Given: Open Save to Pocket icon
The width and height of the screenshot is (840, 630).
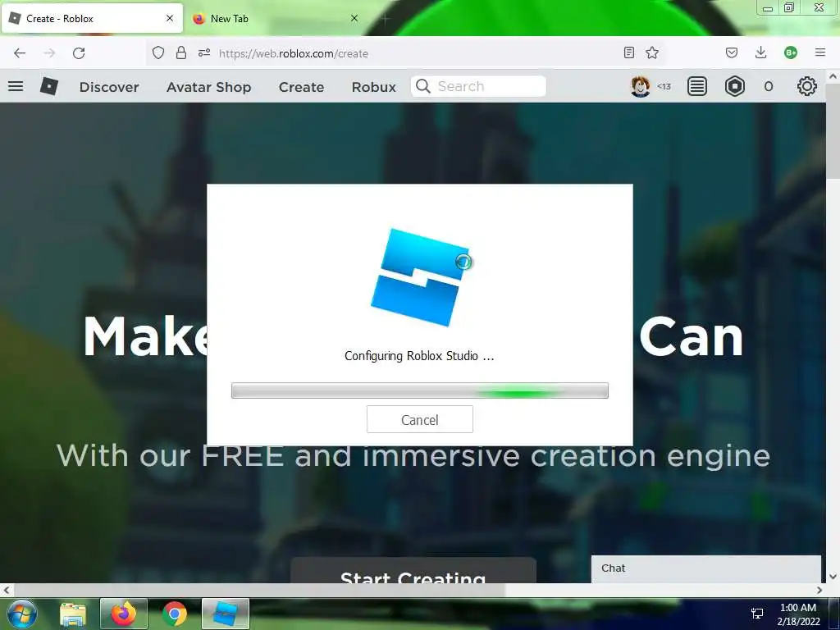Looking at the screenshot, I should 731,52.
